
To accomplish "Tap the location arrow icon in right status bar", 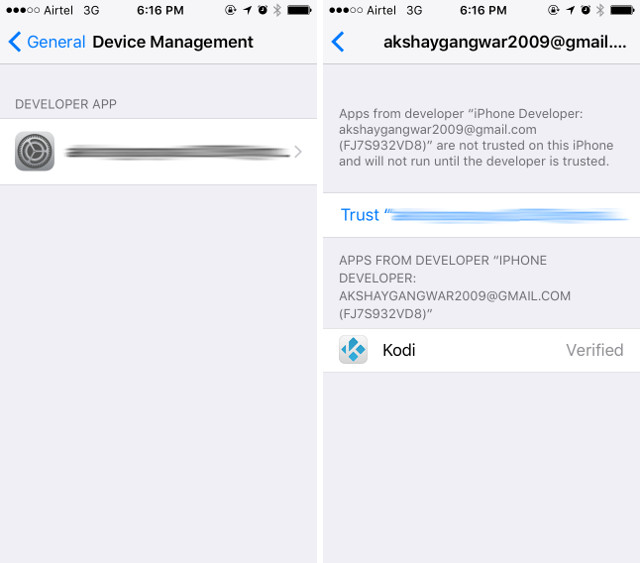I will 571,10.
